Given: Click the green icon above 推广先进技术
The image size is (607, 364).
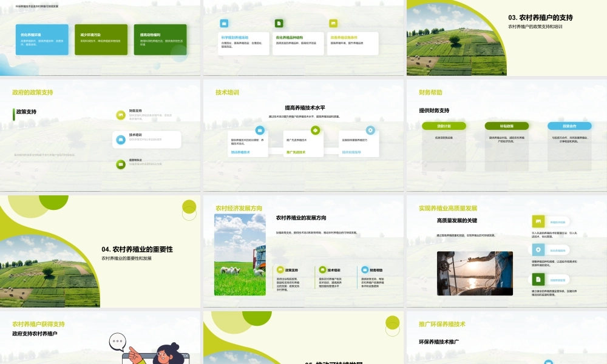Looking at the screenshot, I should click(316, 130).
